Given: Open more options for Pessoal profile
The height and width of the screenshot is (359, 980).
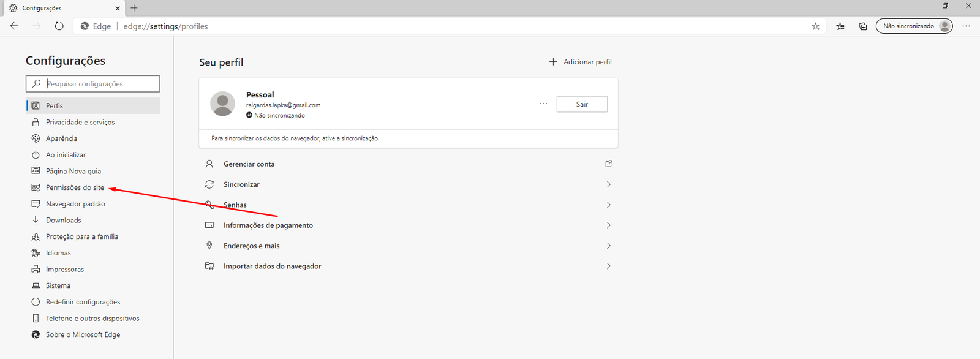Looking at the screenshot, I should click(x=543, y=104).
